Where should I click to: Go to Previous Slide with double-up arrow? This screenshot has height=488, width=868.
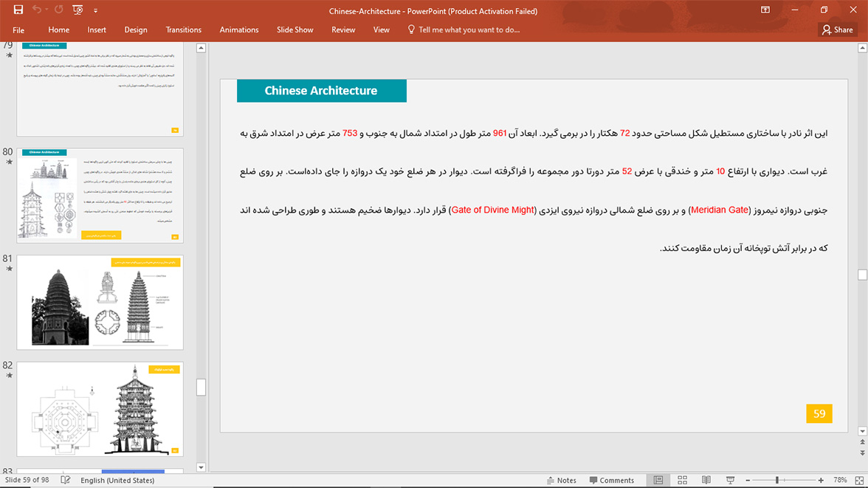pos(862,442)
